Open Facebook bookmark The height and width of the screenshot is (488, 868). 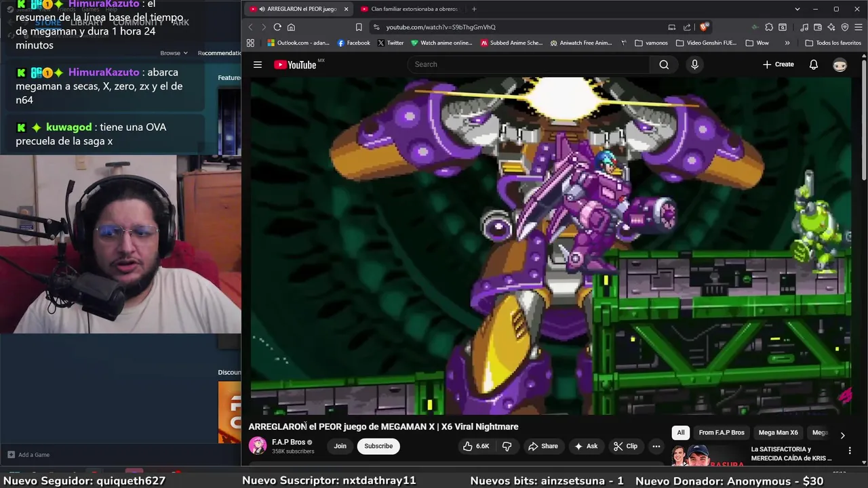pos(354,43)
